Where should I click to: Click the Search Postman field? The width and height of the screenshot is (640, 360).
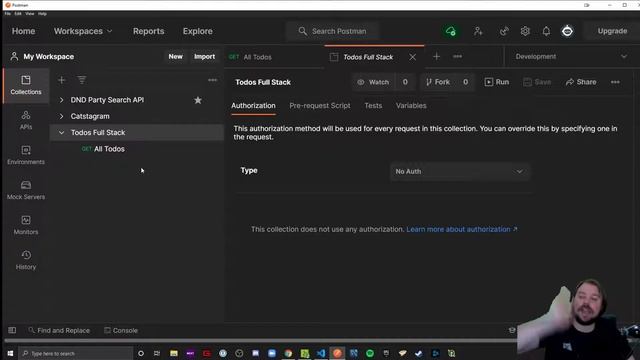333,31
